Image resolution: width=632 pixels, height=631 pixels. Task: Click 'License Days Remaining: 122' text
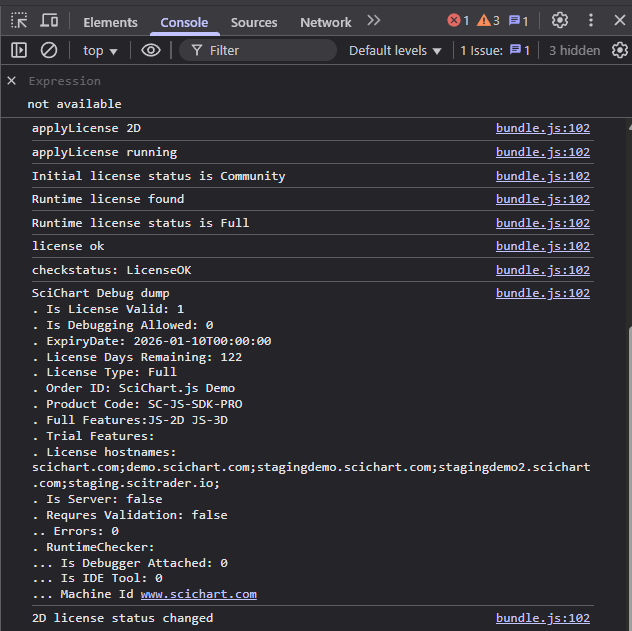pyautogui.click(x=144, y=357)
